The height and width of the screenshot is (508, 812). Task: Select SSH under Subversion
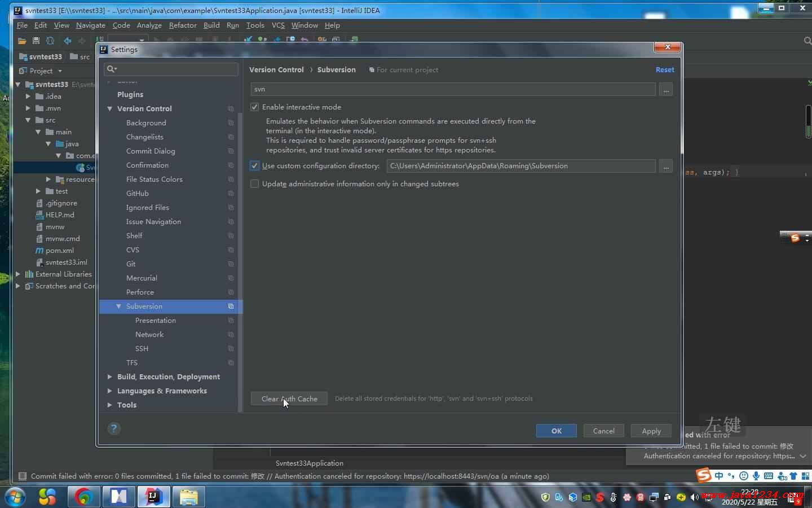tap(142, 349)
